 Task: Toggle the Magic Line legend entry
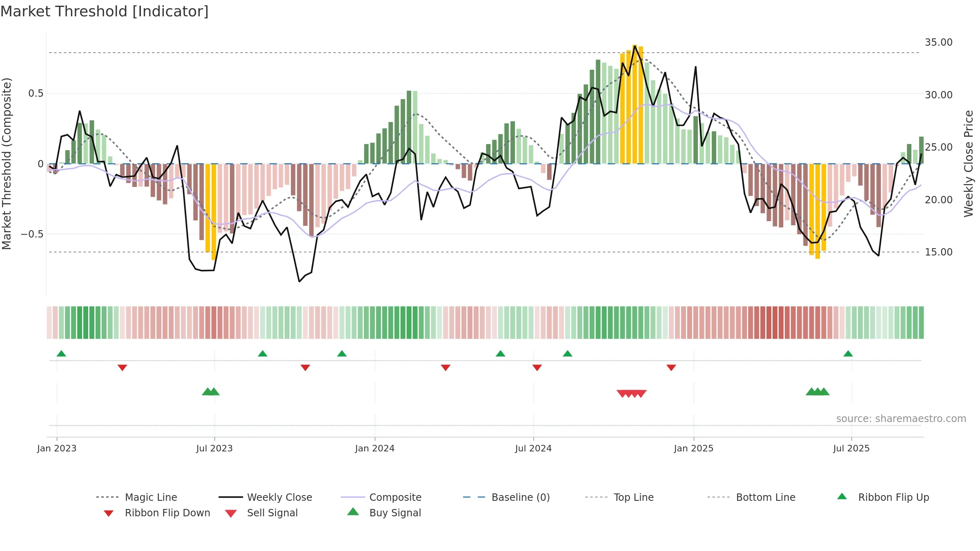point(136,497)
